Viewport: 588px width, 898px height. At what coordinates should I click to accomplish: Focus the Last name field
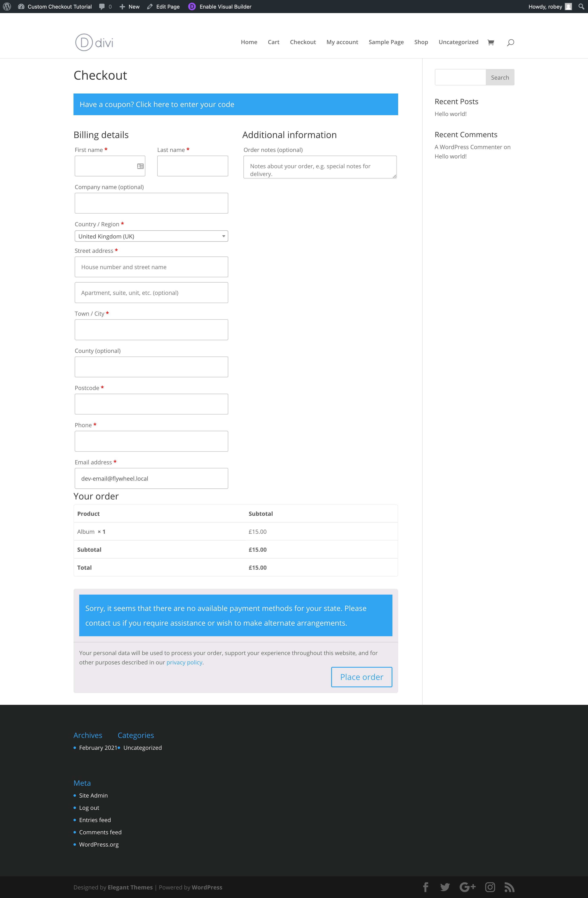click(x=192, y=166)
